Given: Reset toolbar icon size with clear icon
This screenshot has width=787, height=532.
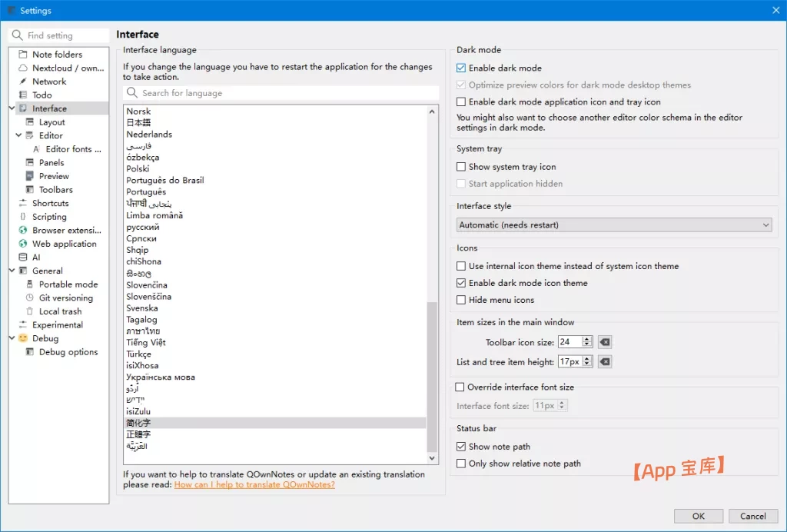Looking at the screenshot, I should tap(605, 342).
